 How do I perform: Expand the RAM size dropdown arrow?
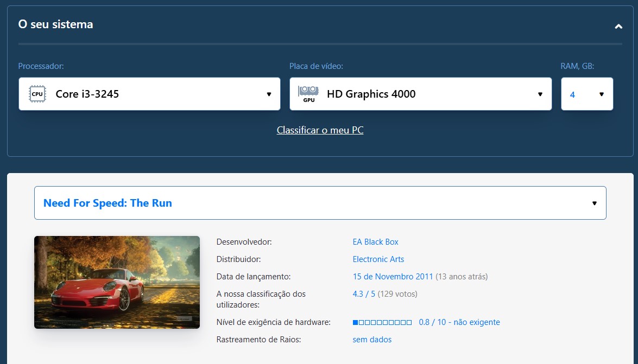coord(601,94)
